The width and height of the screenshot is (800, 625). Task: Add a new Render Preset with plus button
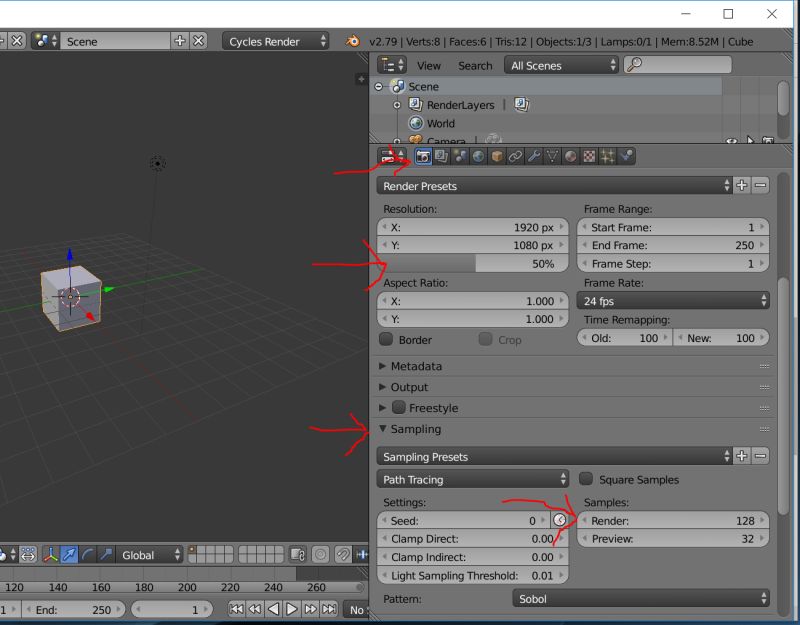click(x=742, y=184)
